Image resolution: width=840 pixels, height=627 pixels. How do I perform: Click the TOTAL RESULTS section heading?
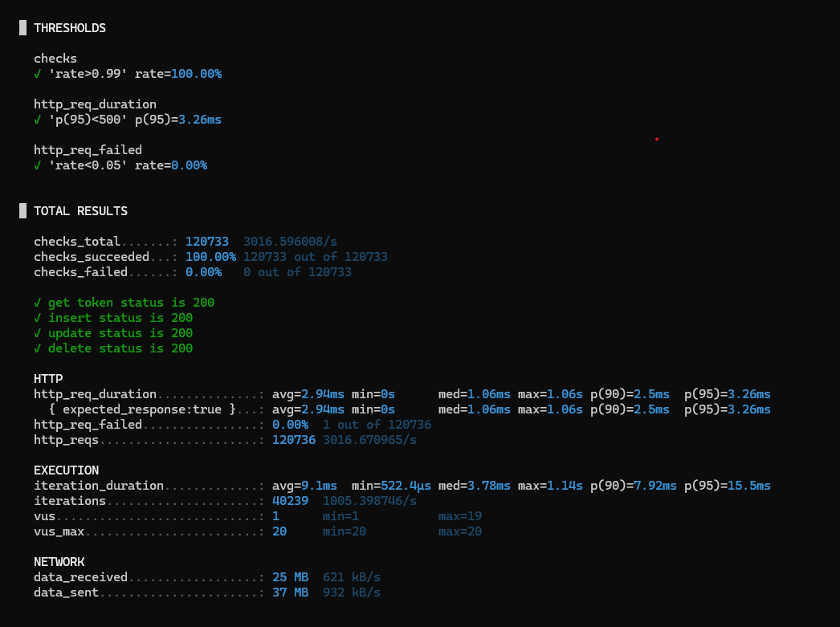tap(81, 211)
